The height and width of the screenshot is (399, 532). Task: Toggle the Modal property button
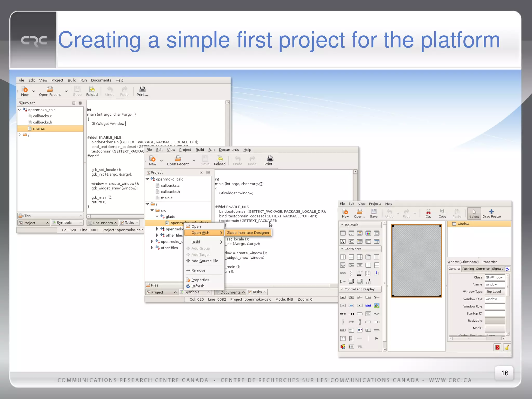(x=495, y=328)
